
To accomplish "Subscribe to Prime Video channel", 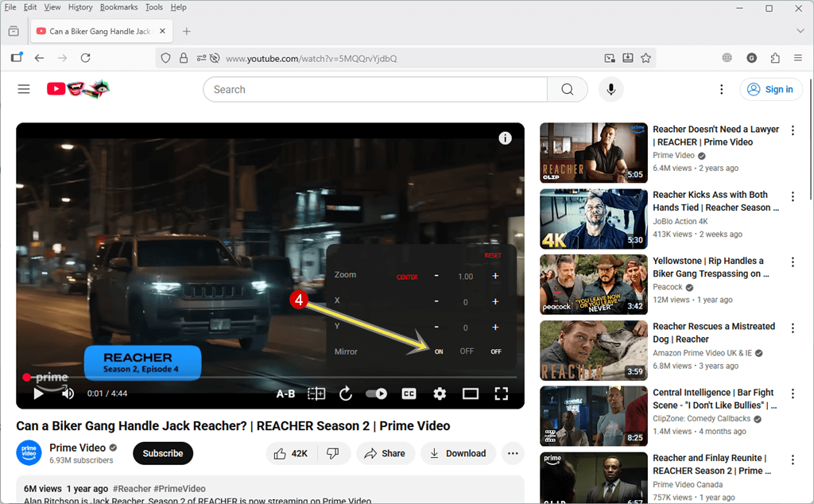I will click(x=162, y=453).
